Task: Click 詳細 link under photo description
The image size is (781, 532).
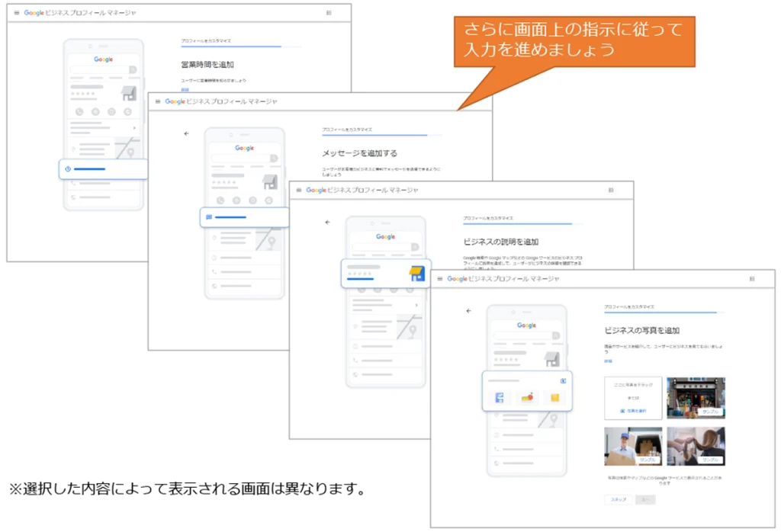Action: pyautogui.click(x=608, y=361)
